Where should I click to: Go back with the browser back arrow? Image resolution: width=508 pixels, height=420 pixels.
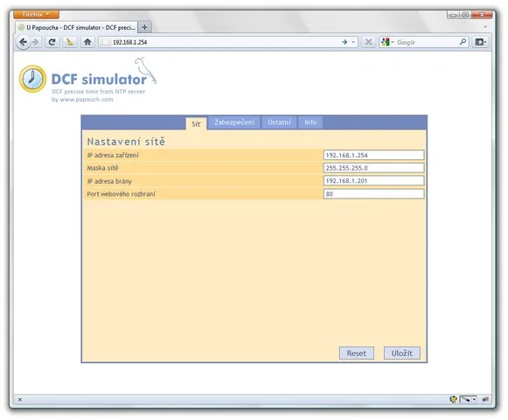coord(23,42)
